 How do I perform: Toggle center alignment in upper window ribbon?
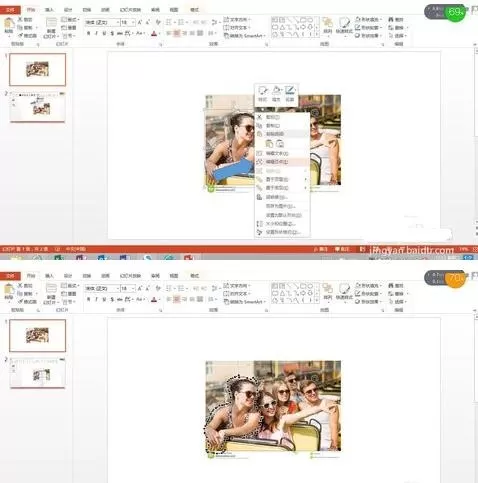pyautogui.click(x=177, y=33)
